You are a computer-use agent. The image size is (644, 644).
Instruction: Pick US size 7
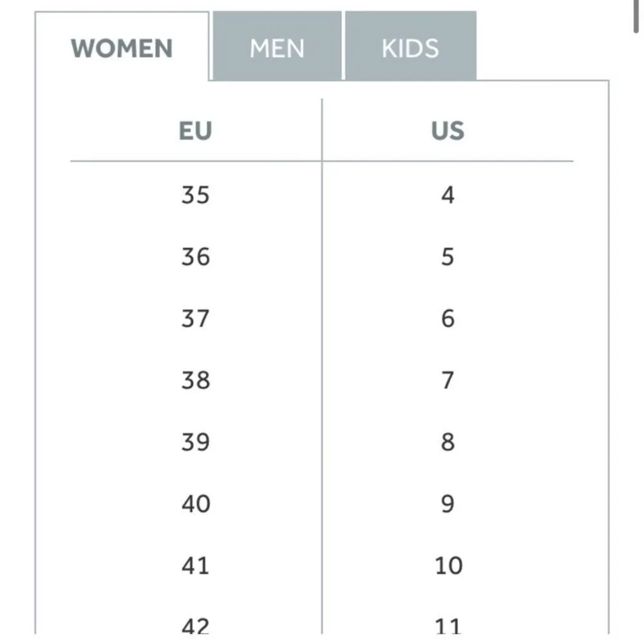(x=448, y=380)
